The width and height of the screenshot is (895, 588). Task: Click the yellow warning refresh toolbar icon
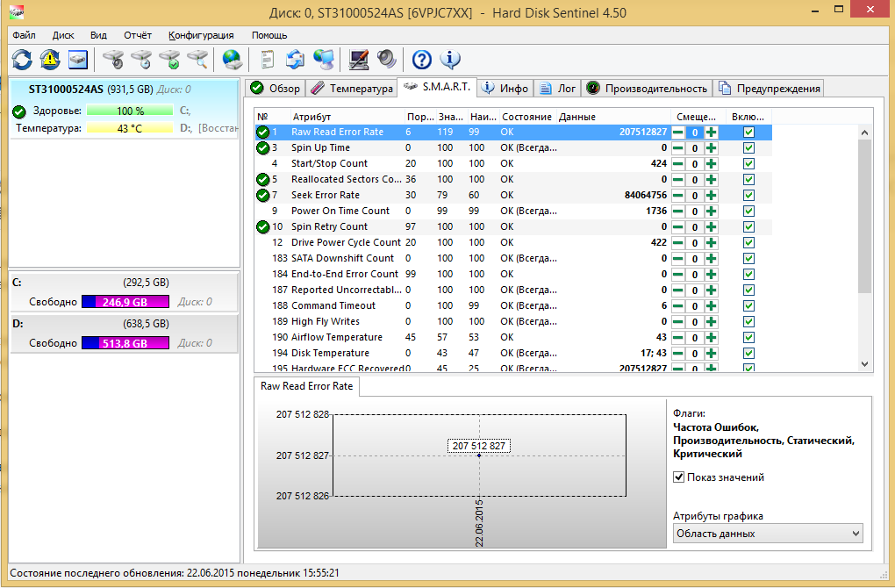coord(50,60)
